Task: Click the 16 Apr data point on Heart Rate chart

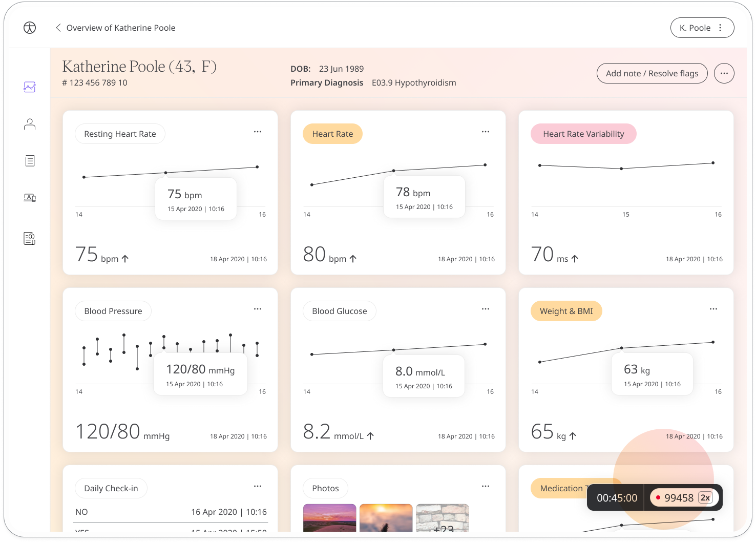Action: [x=485, y=165]
